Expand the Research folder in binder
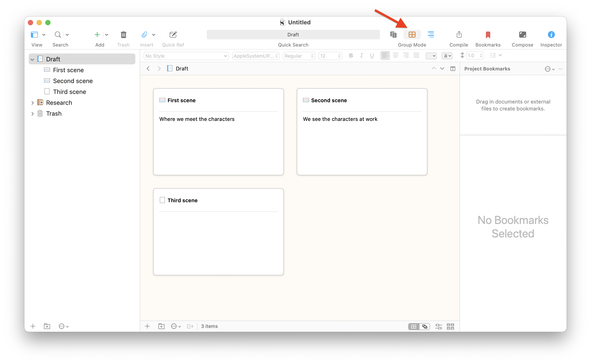591x364 pixels. pos(32,103)
